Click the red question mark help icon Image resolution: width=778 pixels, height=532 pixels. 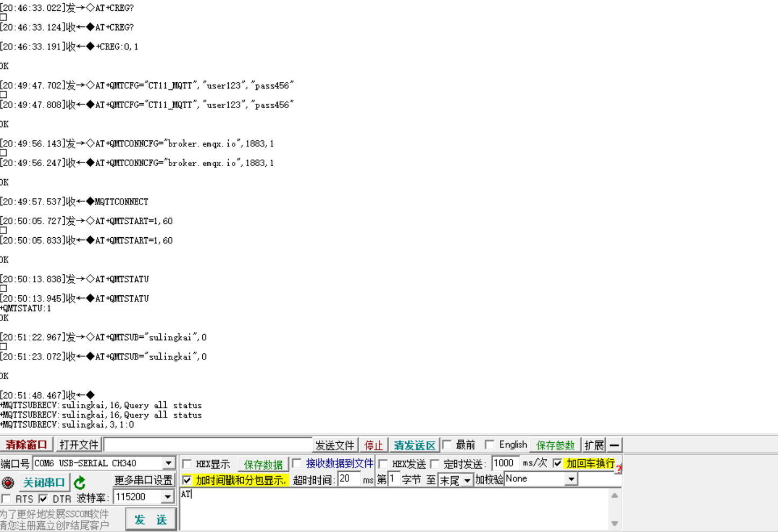[x=619, y=469]
